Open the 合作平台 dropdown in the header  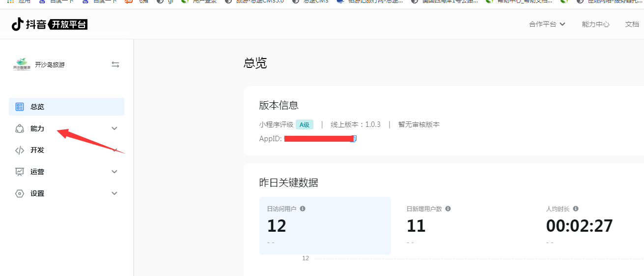click(547, 24)
